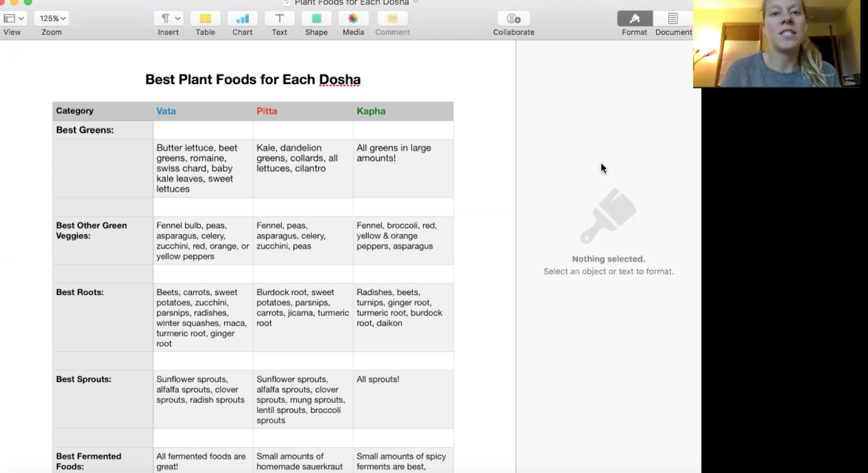Screen dimensions: 868x473
Task: Click the Vata column header cell
Action: pos(203,111)
